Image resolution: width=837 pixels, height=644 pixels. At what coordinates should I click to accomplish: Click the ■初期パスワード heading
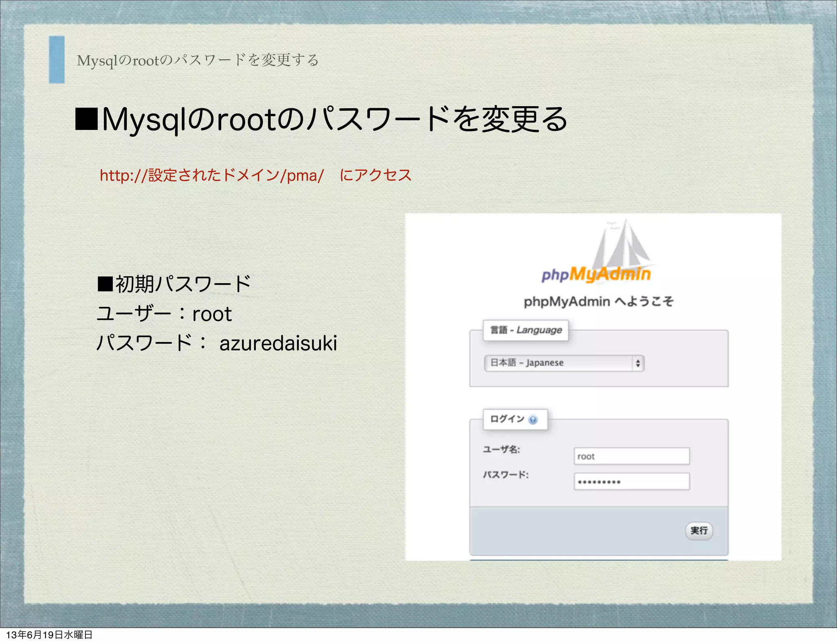click(x=174, y=284)
